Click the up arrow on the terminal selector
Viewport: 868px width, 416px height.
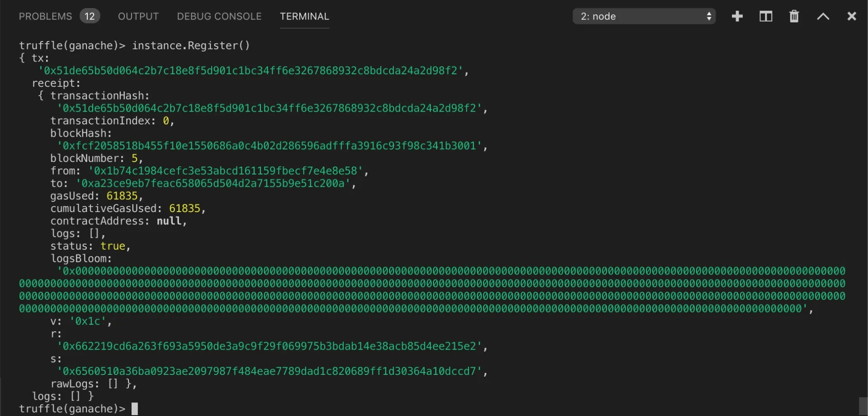tap(709, 13)
